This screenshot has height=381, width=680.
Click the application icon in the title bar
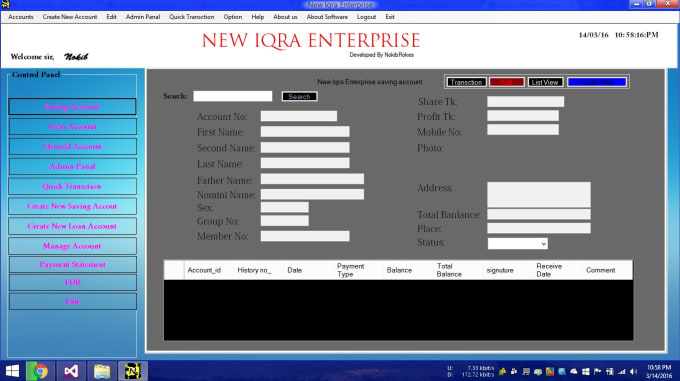tap(5, 5)
